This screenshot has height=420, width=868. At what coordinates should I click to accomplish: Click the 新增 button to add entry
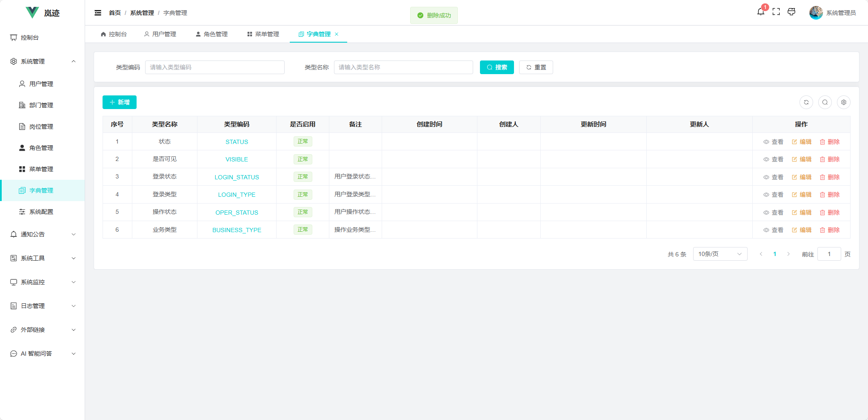point(119,102)
